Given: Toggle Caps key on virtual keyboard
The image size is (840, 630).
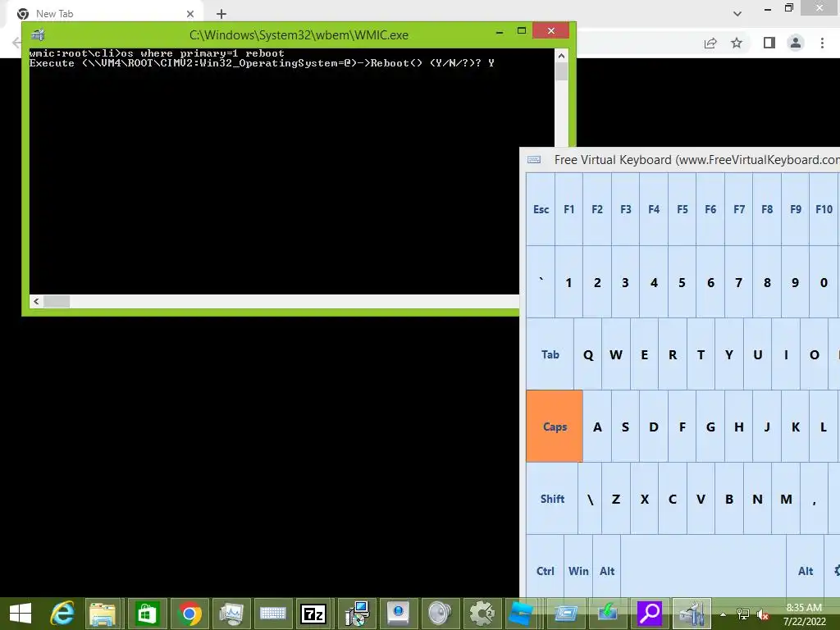Looking at the screenshot, I should 555,427.
